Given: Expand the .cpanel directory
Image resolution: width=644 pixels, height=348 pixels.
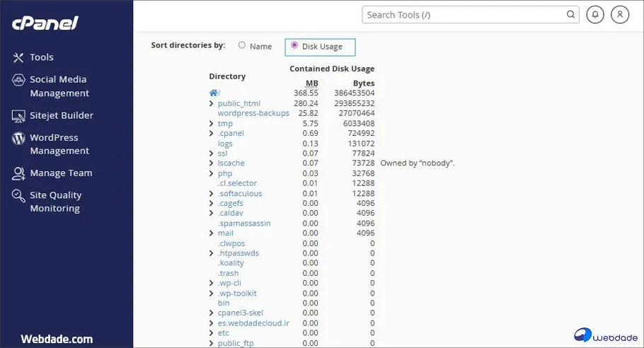Looking at the screenshot, I should click(x=212, y=134).
